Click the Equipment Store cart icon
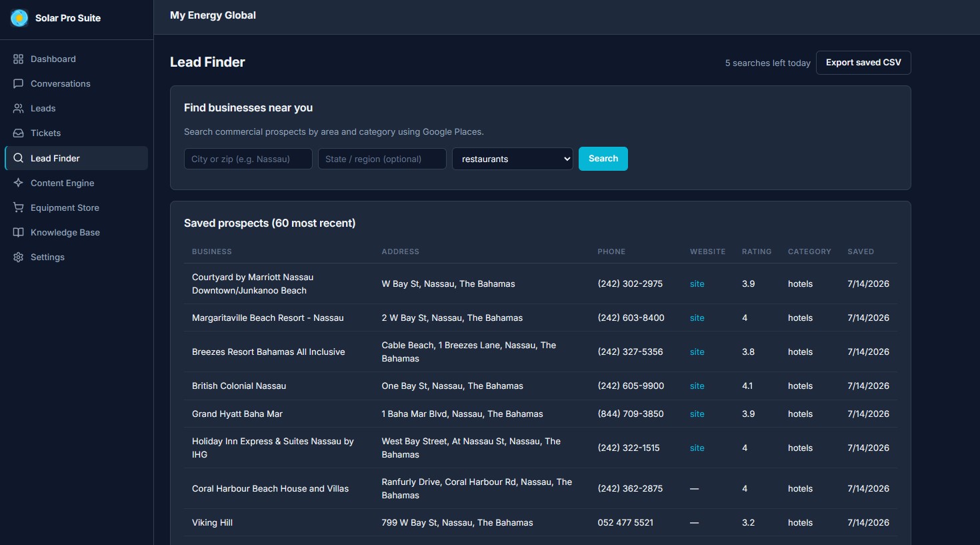This screenshot has height=545, width=980. 18,207
